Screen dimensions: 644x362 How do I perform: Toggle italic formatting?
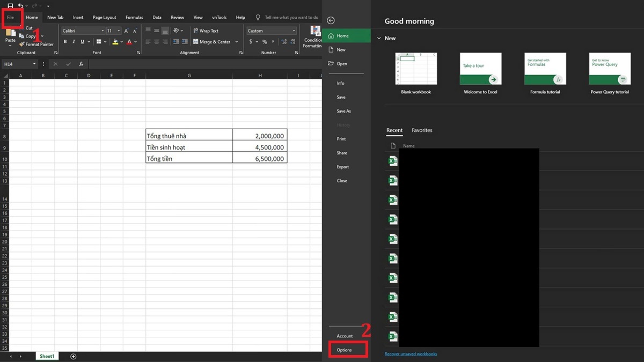(74, 41)
